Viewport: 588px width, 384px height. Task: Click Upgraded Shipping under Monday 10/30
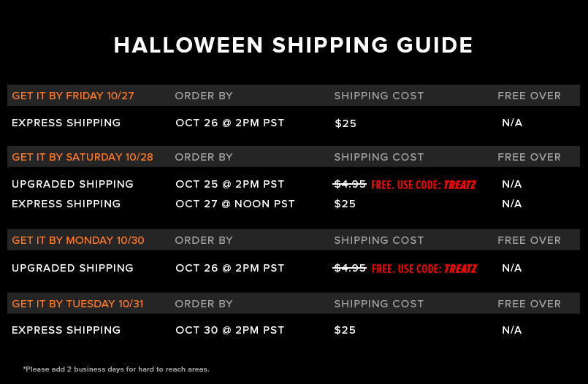pos(72,268)
